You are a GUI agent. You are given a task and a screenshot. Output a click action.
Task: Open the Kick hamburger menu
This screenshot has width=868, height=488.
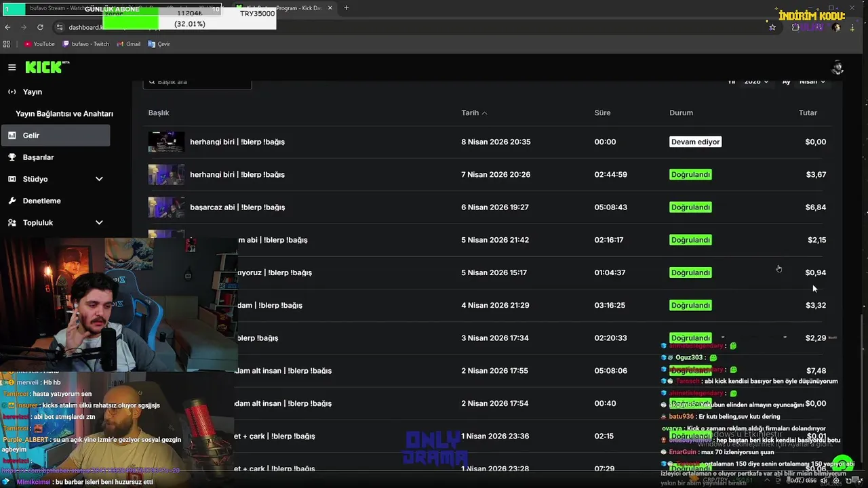click(12, 67)
